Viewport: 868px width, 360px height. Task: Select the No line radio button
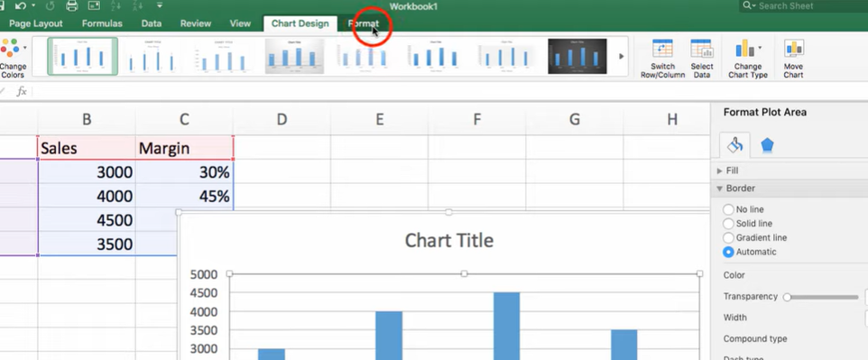click(728, 209)
